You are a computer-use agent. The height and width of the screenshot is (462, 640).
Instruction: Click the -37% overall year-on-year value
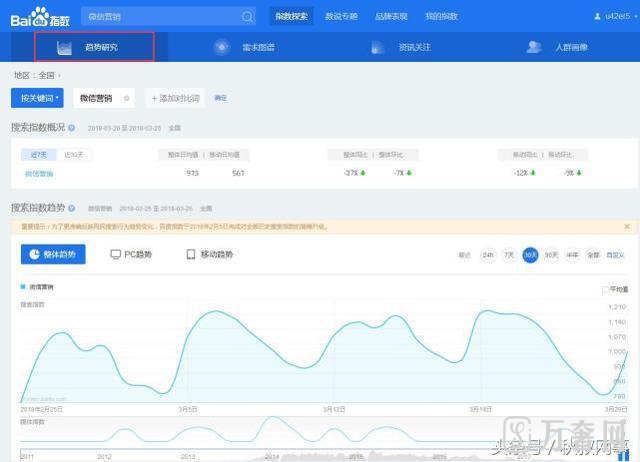pyautogui.click(x=351, y=173)
